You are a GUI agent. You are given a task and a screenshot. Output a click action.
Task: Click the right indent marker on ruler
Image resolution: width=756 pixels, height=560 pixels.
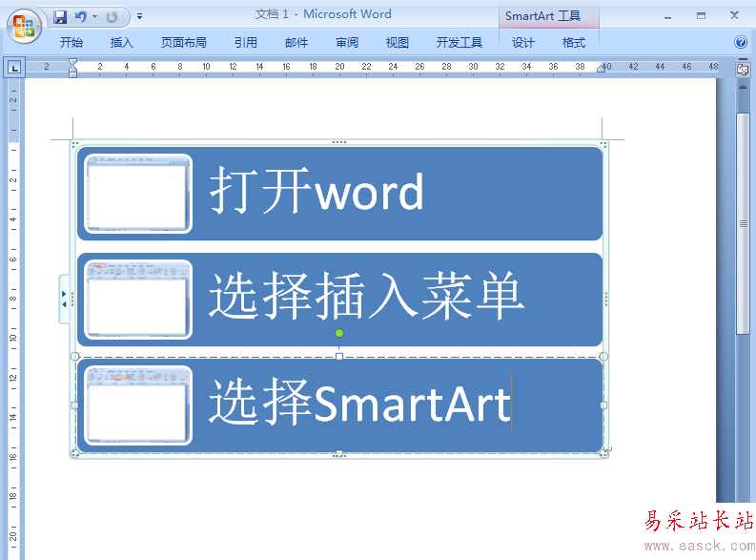(x=601, y=68)
